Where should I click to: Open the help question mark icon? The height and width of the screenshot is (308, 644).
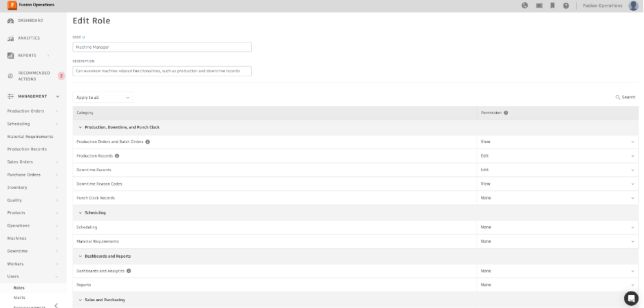pos(566,5)
